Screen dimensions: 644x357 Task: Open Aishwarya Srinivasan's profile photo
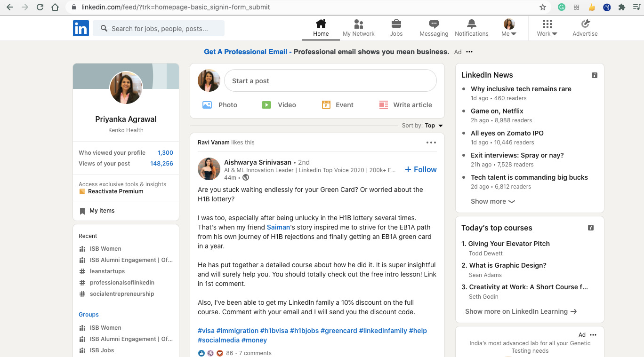209,169
